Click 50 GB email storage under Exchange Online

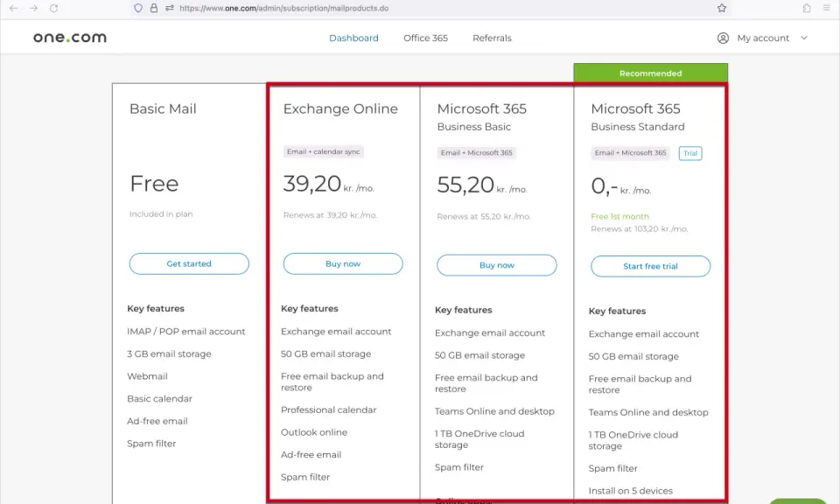click(x=325, y=354)
